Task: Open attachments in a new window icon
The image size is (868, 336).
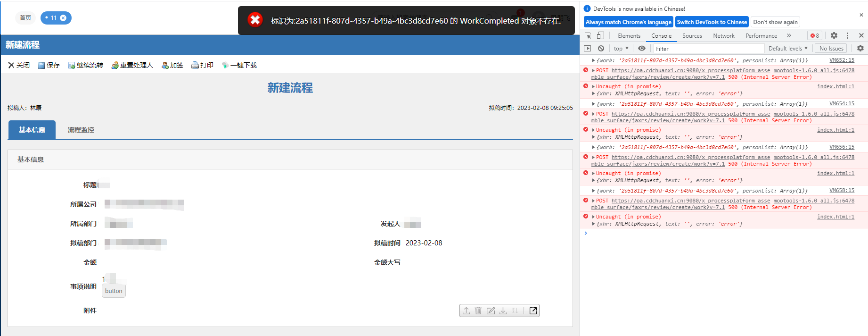Action: (533, 311)
